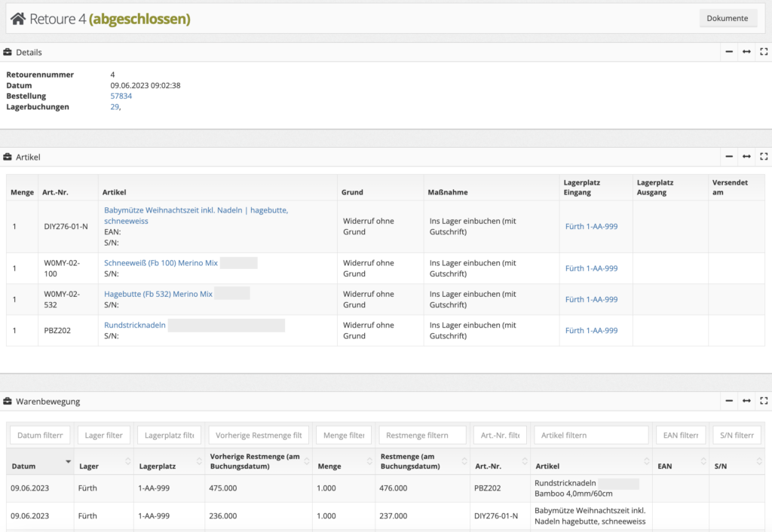Image resolution: width=772 pixels, height=532 pixels.
Task: Focus the EAN filtern field
Action: pyautogui.click(x=681, y=435)
